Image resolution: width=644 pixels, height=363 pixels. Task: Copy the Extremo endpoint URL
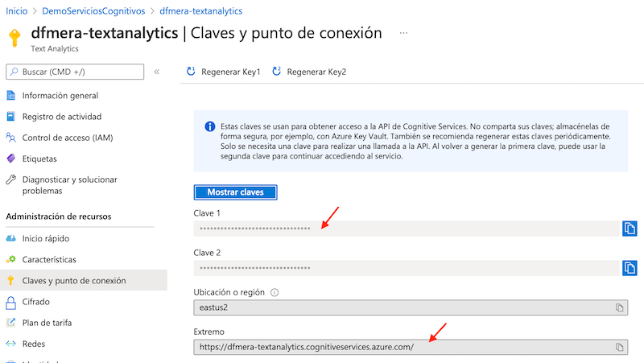[619, 346]
